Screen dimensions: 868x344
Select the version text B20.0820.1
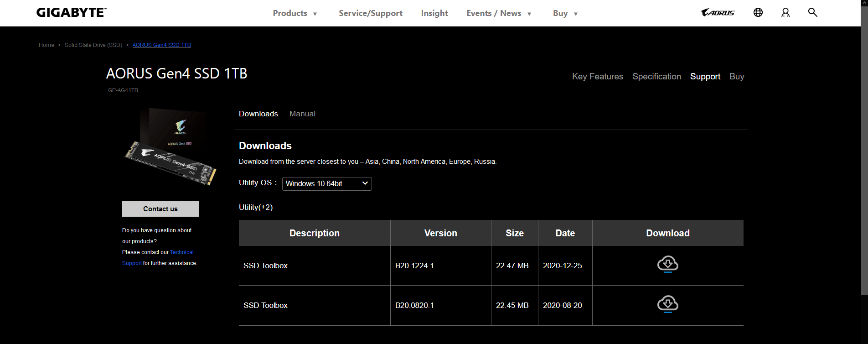click(x=414, y=306)
